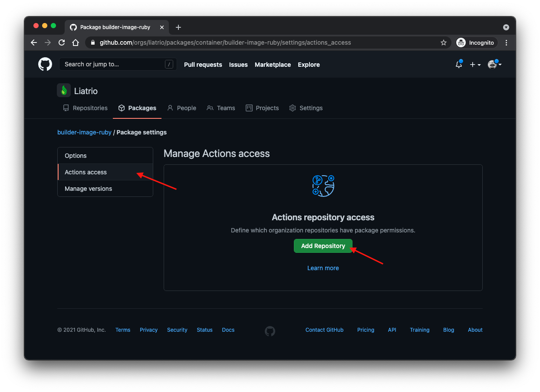Viewport: 540px width, 392px height.
Task: Go to Marketplace
Action: pyautogui.click(x=273, y=65)
